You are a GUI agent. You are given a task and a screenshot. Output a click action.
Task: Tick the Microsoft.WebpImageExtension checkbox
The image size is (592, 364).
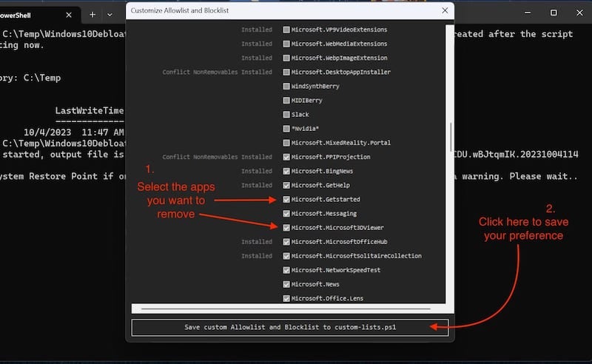click(x=286, y=58)
